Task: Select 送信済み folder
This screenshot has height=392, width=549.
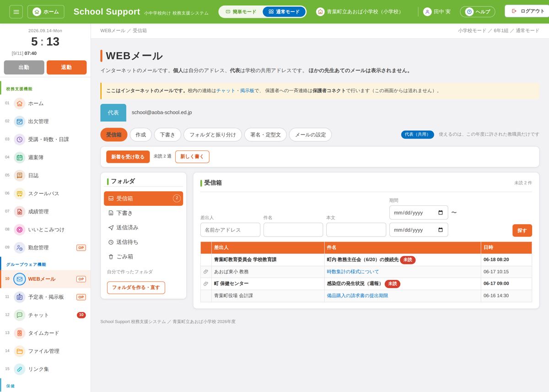Action: 143,228
